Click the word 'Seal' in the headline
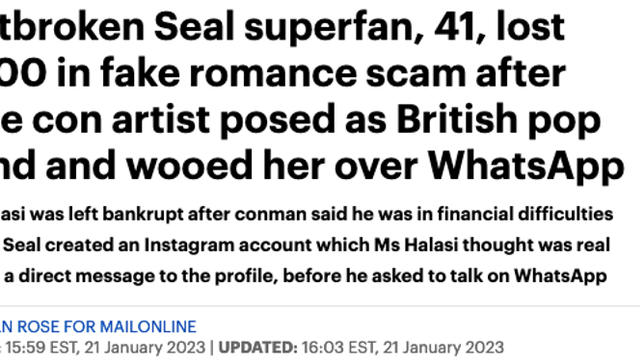The width and height of the screenshot is (644, 362). coord(194,28)
